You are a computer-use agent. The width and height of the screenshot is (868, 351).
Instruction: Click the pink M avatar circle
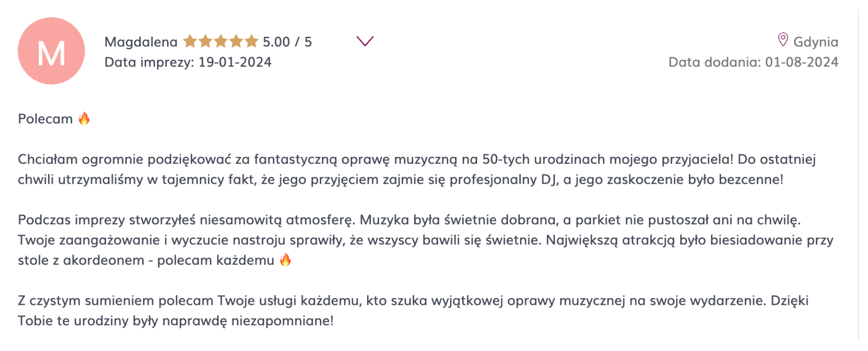point(51,51)
